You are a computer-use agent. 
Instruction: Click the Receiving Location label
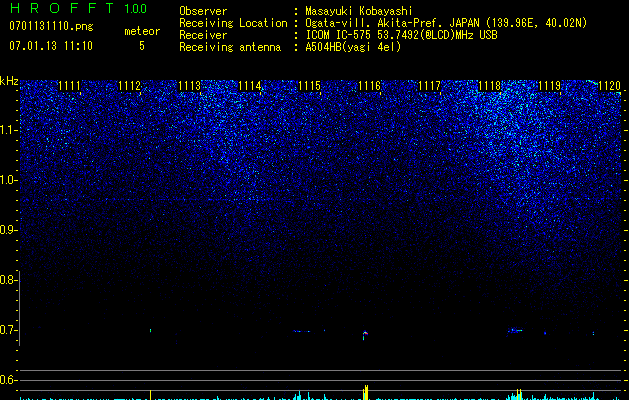point(233,23)
